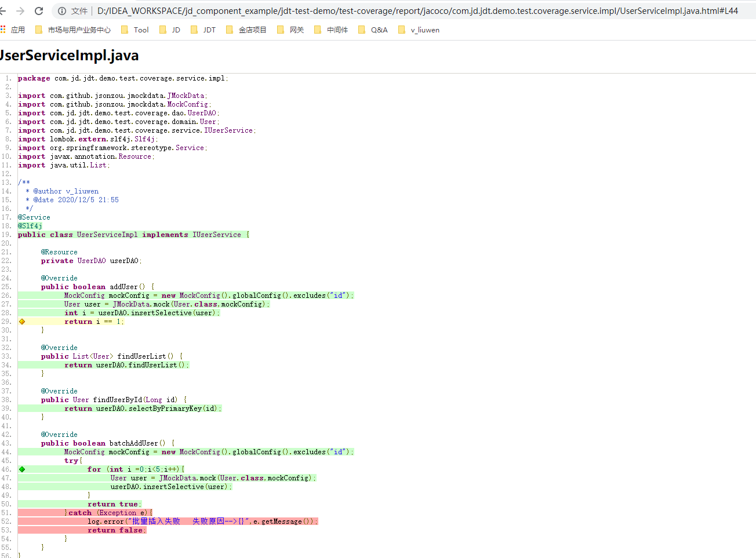This screenshot has width=756, height=558.
Task: Click the browser forward arrow
Action: coord(20,10)
